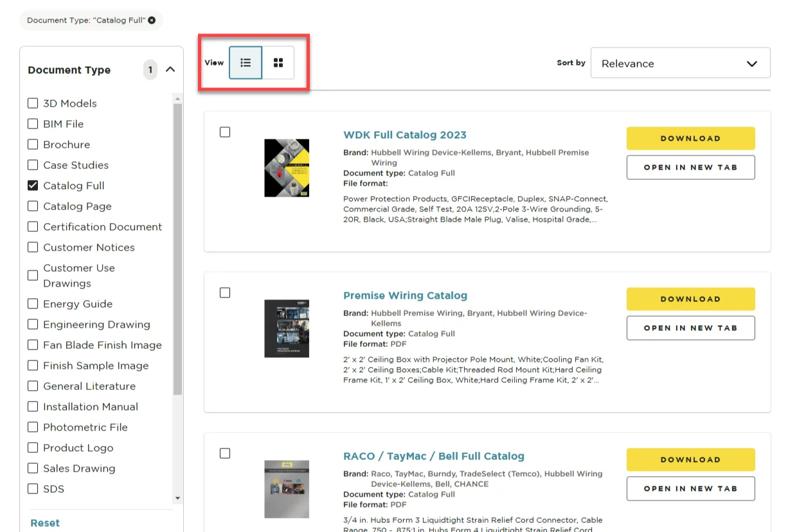Tick the Brochure checkbox
Screen dimensions: 797x532
[33, 145]
